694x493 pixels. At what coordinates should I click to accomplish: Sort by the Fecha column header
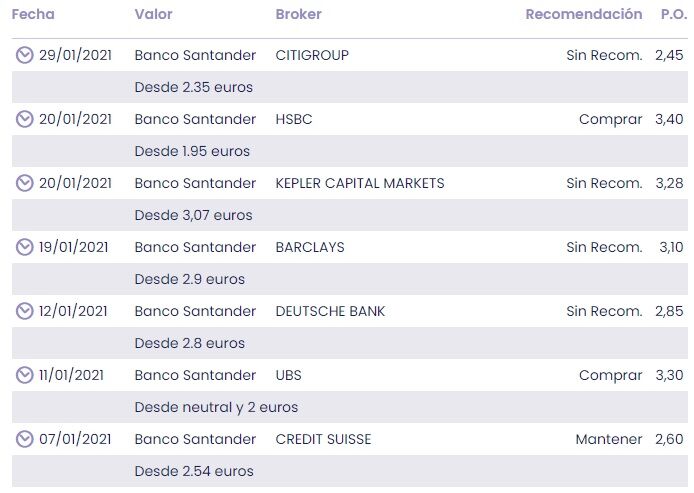[33, 14]
